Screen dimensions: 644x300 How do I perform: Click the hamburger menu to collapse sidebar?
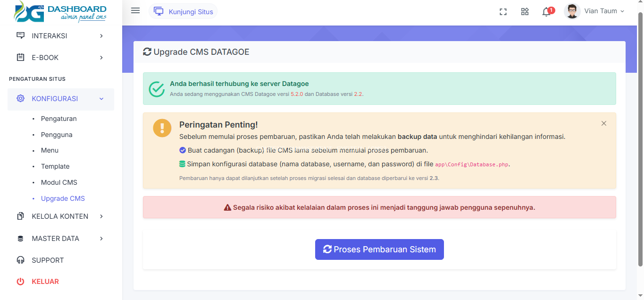[135, 10]
